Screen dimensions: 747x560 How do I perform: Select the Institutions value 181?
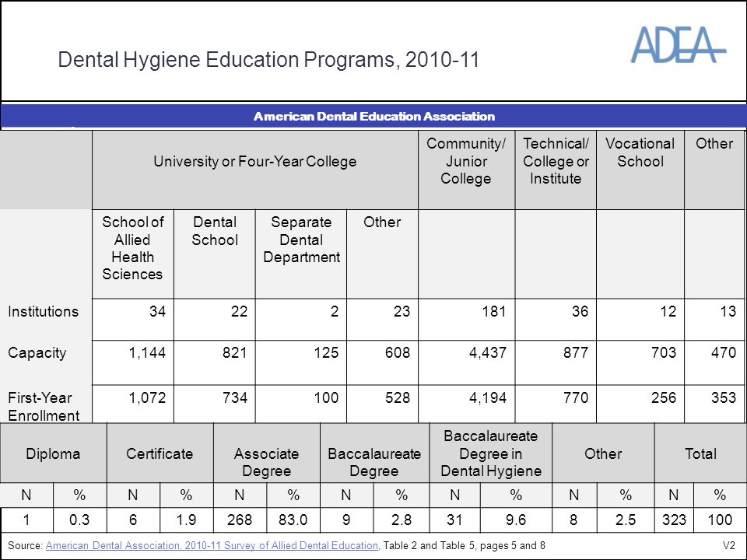coord(493,311)
